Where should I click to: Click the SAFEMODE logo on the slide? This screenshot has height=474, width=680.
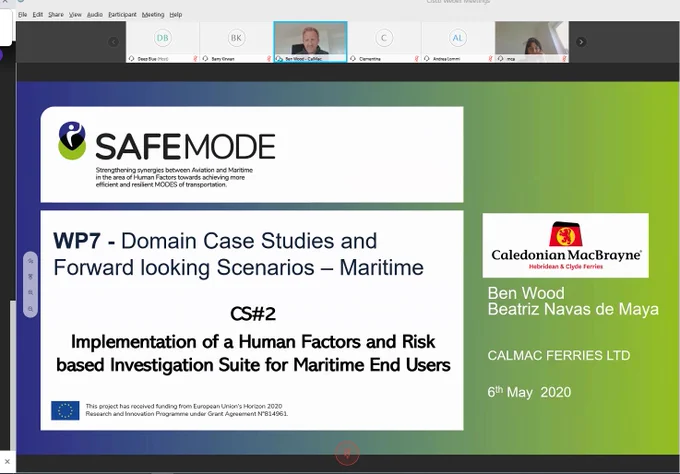pyautogui.click(x=167, y=141)
